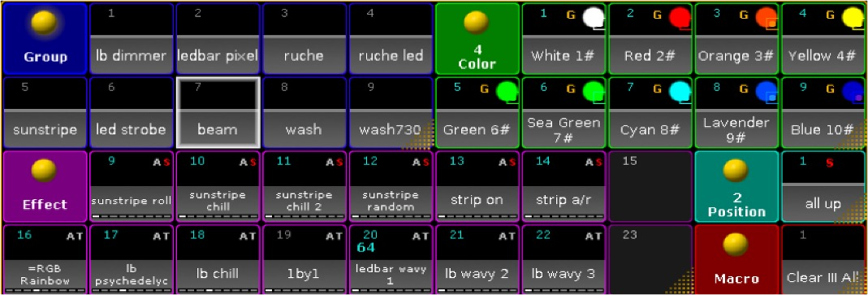
Task: Apply the Yellow 4# color preset
Action: [x=823, y=39]
